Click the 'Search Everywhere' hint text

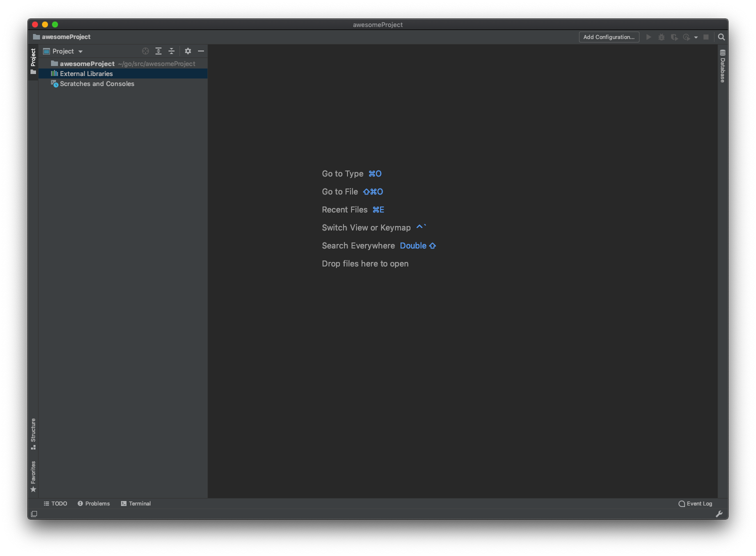pos(358,245)
